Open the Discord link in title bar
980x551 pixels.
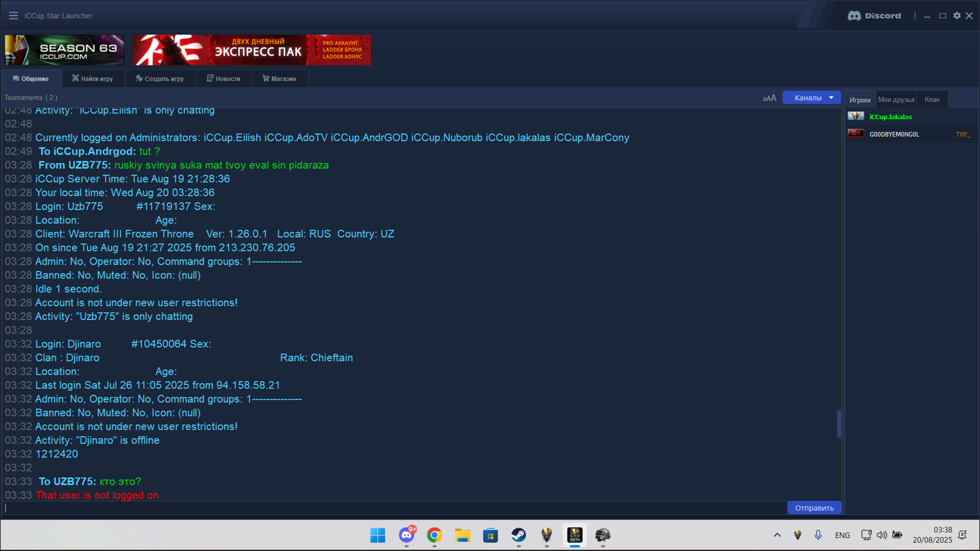pos(874,16)
